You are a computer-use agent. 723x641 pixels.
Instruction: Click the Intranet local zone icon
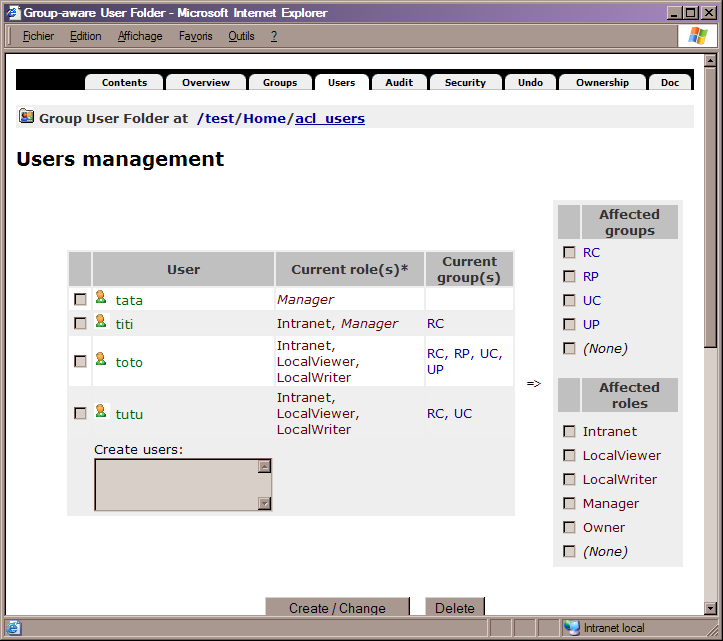click(571, 628)
